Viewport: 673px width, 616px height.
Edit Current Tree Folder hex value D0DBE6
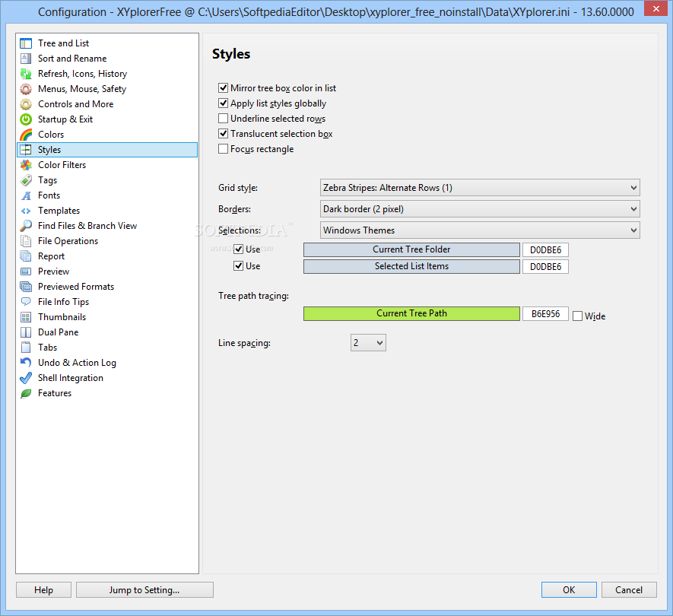[545, 250]
